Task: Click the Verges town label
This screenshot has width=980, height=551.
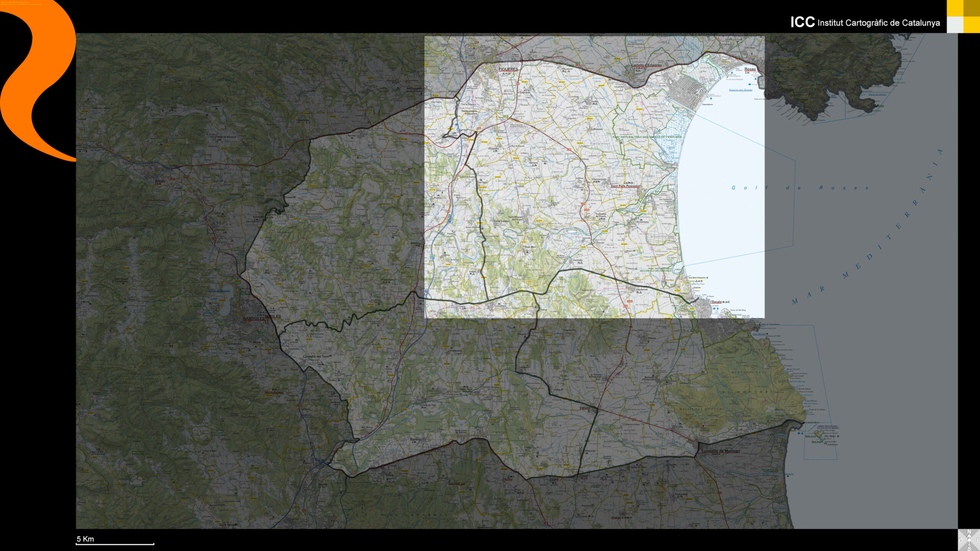Action: (585, 408)
